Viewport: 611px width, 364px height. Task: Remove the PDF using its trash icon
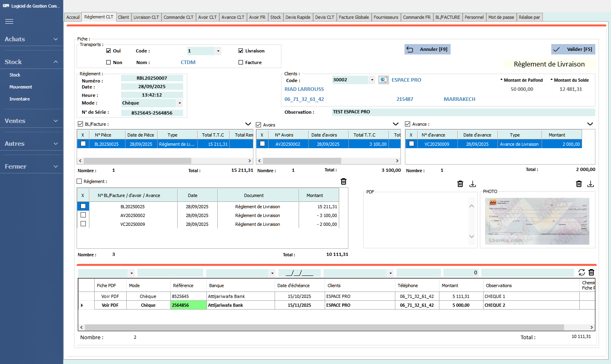click(x=460, y=184)
